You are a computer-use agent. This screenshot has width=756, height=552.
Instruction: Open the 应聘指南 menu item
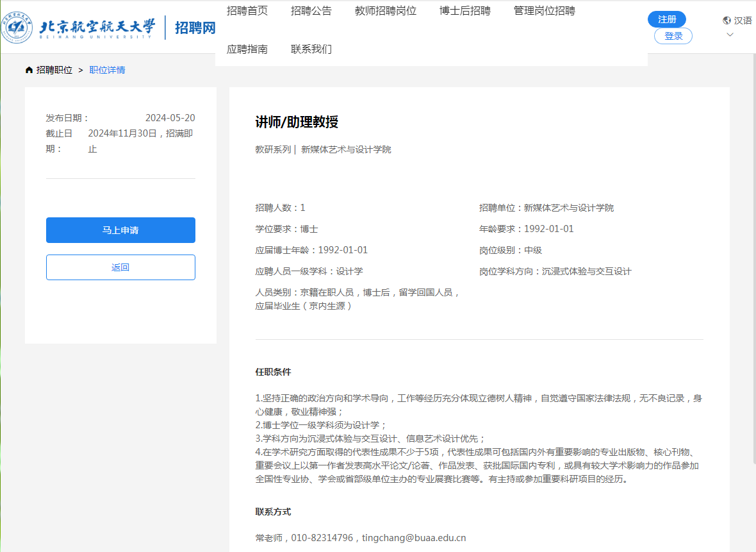(x=247, y=49)
